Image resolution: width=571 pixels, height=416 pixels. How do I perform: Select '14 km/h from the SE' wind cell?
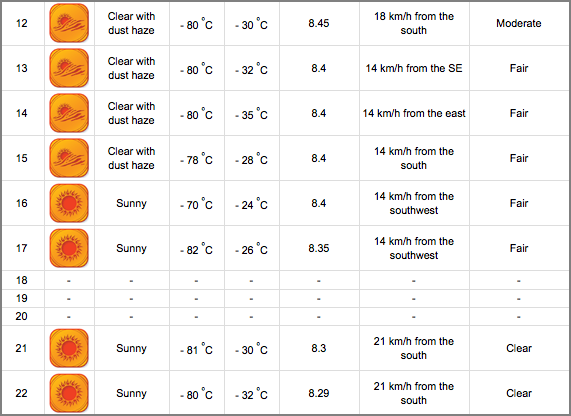414,68
